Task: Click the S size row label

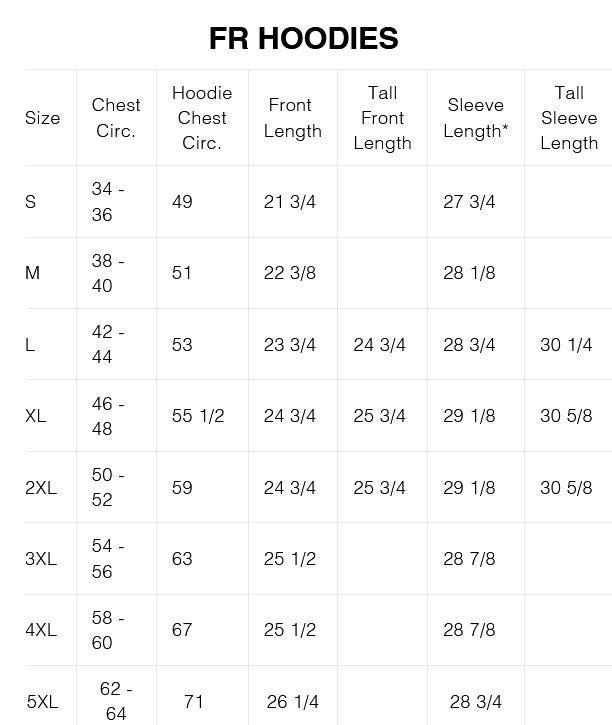Action: click(31, 202)
